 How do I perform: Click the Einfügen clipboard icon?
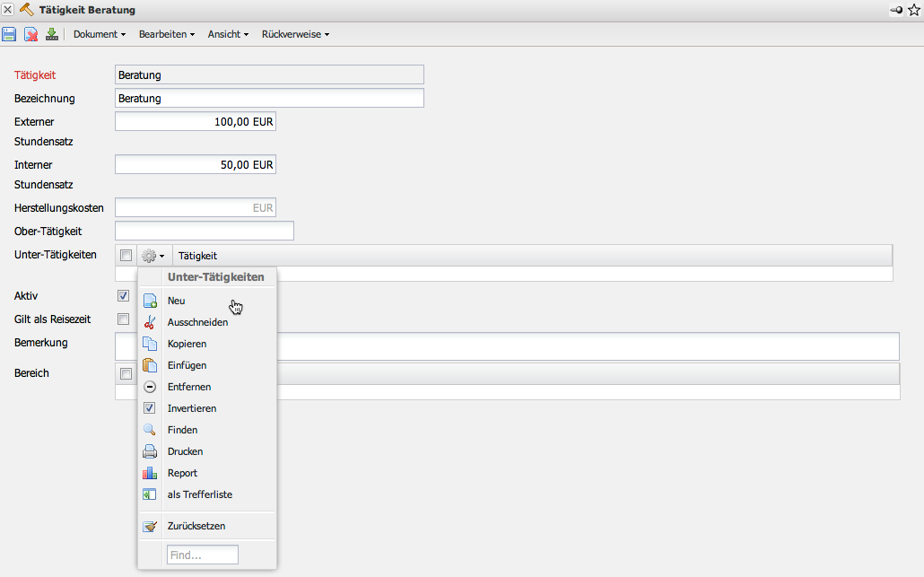(x=150, y=365)
